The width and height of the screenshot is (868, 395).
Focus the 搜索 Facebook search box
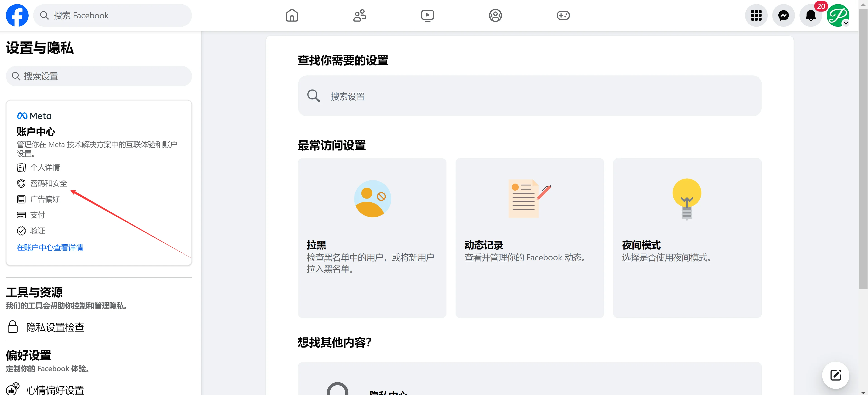coord(113,15)
